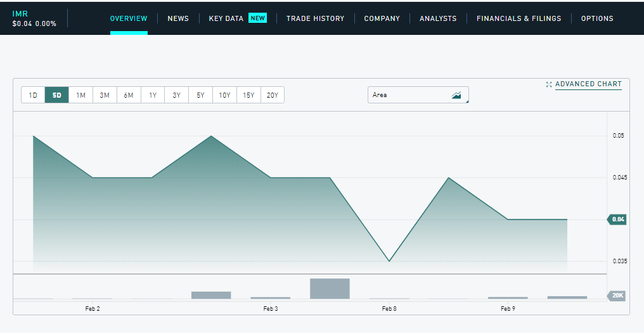Open the Advanced Chart link
644x333 pixels.
pyautogui.click(x=588, y=84)
